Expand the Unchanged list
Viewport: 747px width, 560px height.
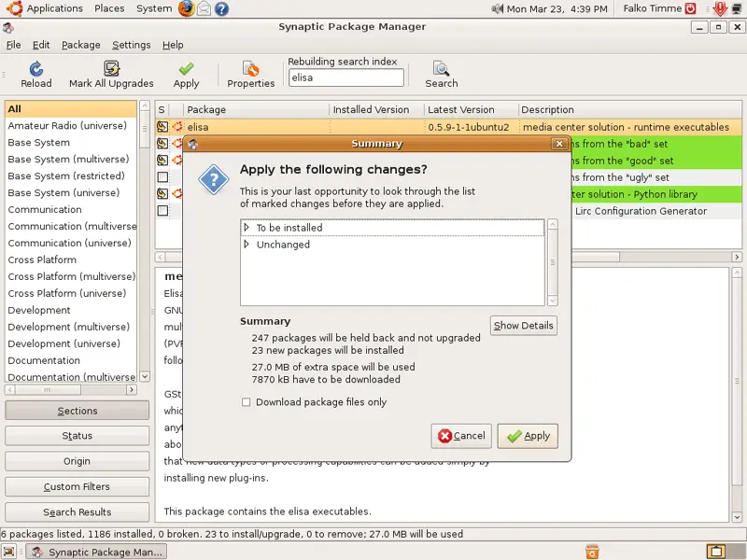pyautogui.click(x=247, y=245)
